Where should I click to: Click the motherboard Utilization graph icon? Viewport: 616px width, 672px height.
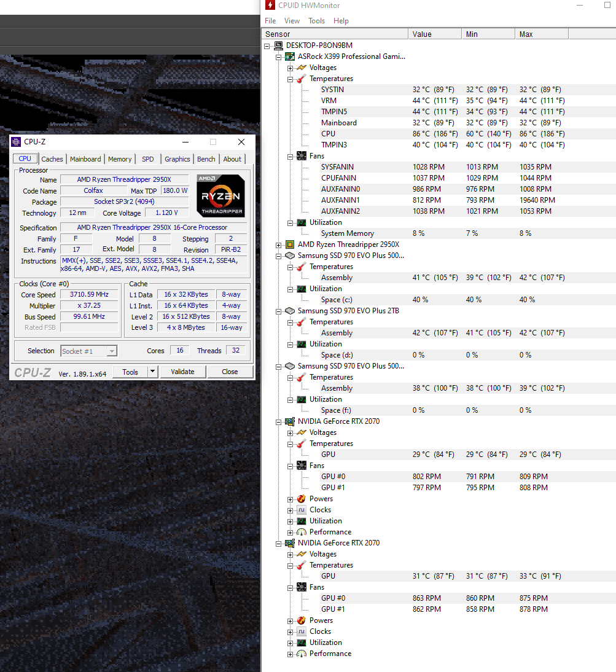click(x=302, y=222)
